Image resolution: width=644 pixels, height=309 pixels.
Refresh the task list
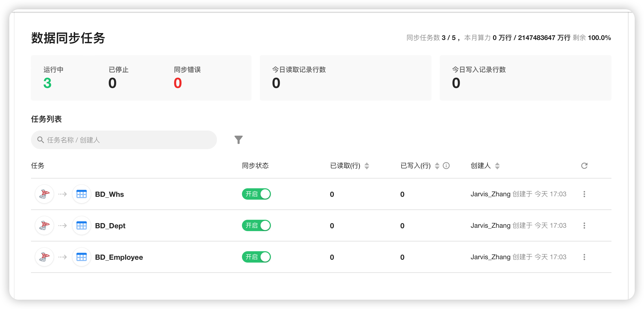point(584,166)
